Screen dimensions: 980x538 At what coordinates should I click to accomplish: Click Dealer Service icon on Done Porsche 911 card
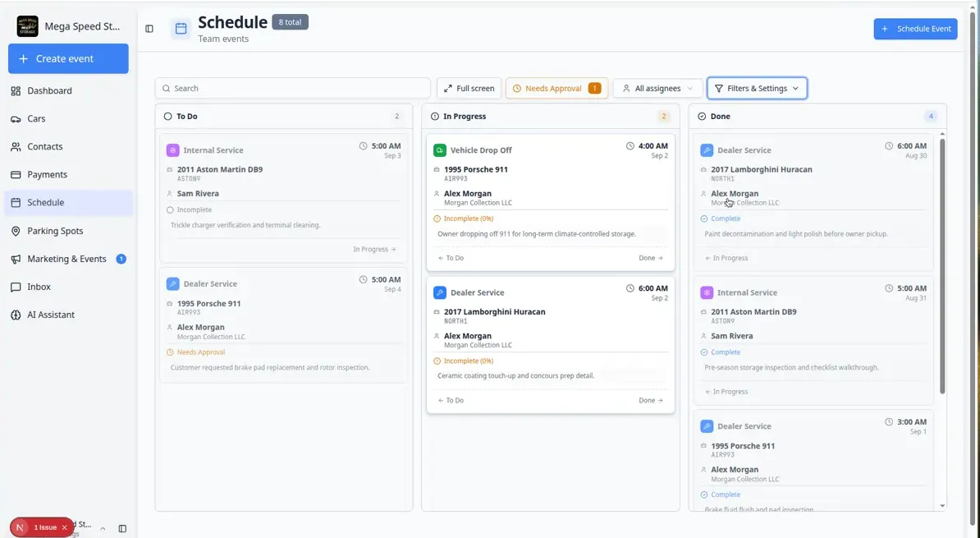(707, 426)
